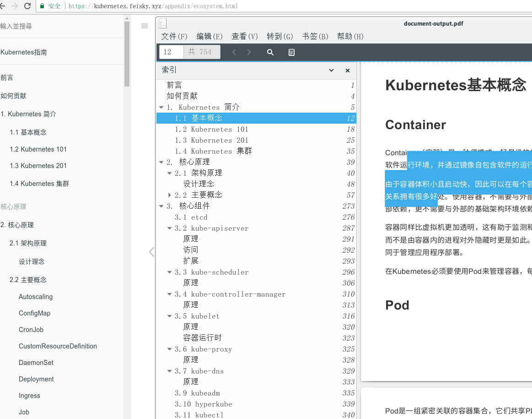Image resolution: width=532 pixels, height=419 pixels.
Task: Collapse '2.1 架构原理' index node
Action: click(169, 173)
